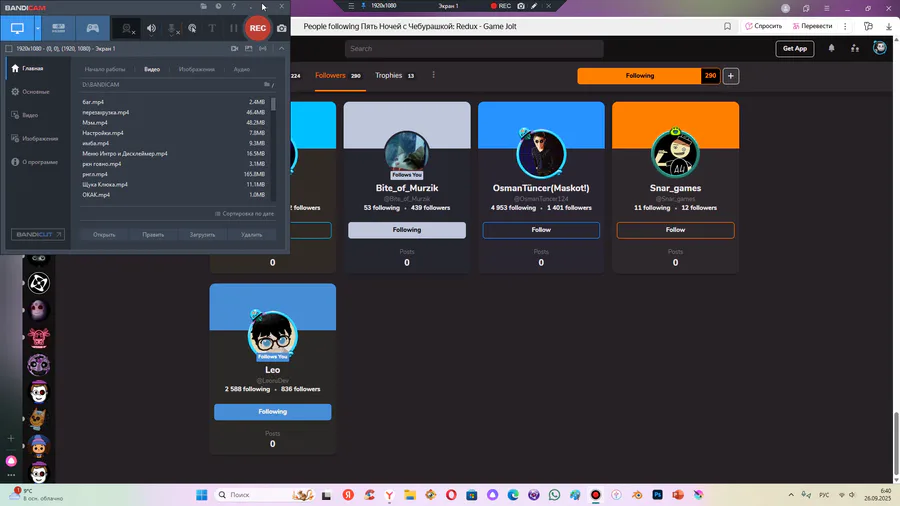Viewport: 900px width, 506px height.
Task: Switch to the Начало работы tab
Action: 104,69
